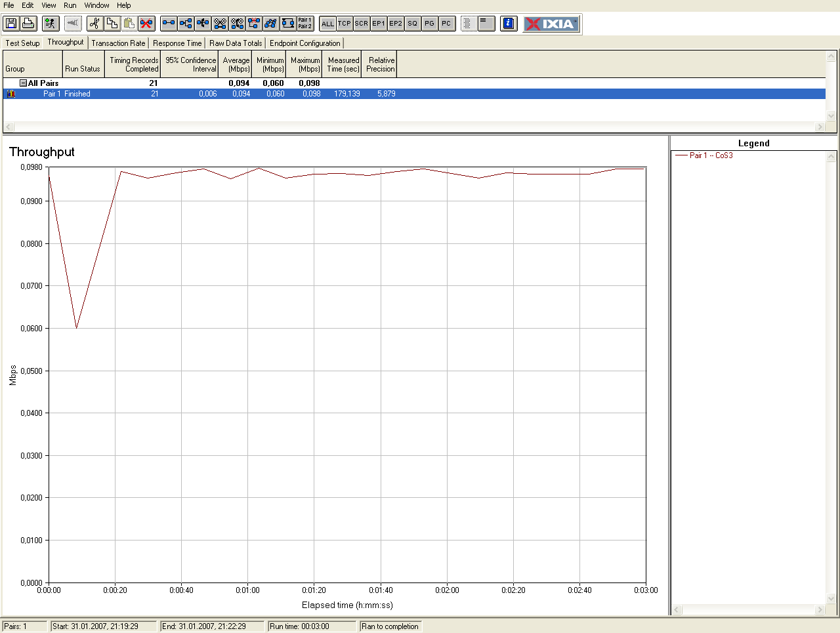Click the results table scroll-right arrow
Viewport: 840px width, 633px height.
(820, 127)
